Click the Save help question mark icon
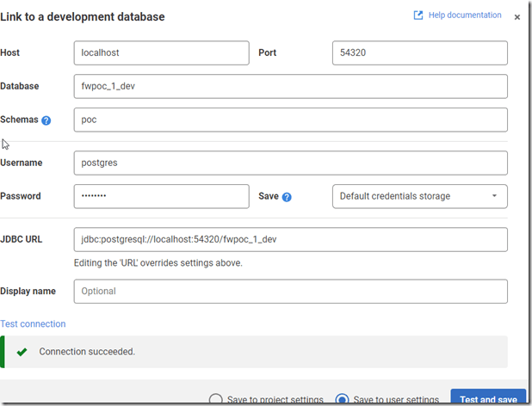532x406 pixels. [x=287, y=197]
